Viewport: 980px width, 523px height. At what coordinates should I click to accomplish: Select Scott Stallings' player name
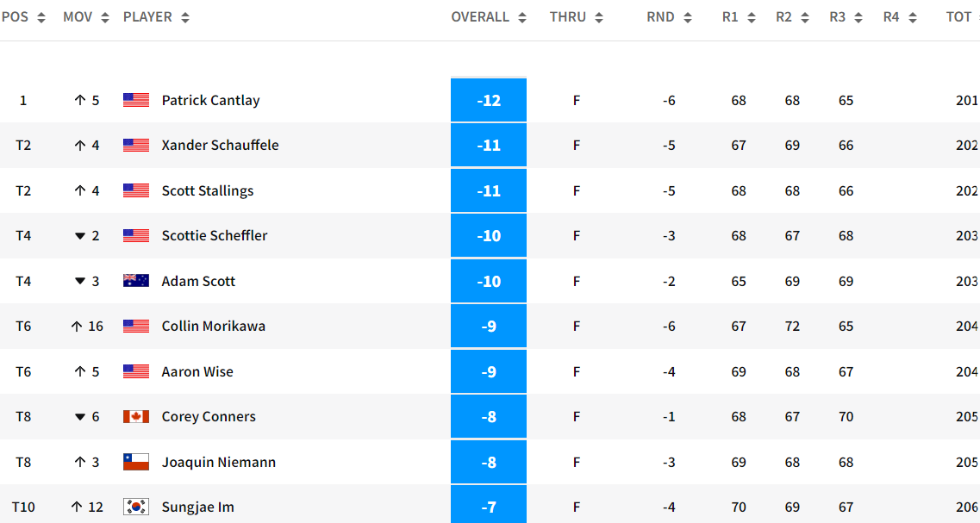(208, 191)
